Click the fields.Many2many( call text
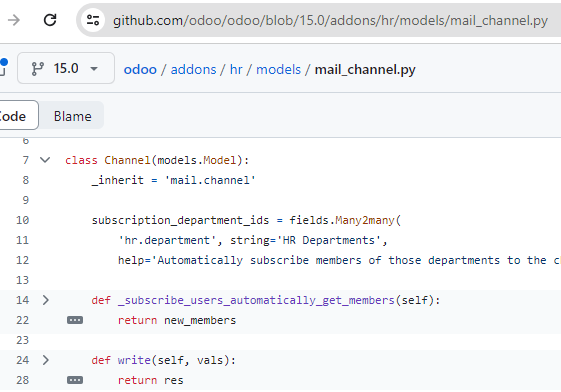 pos(345,220)
